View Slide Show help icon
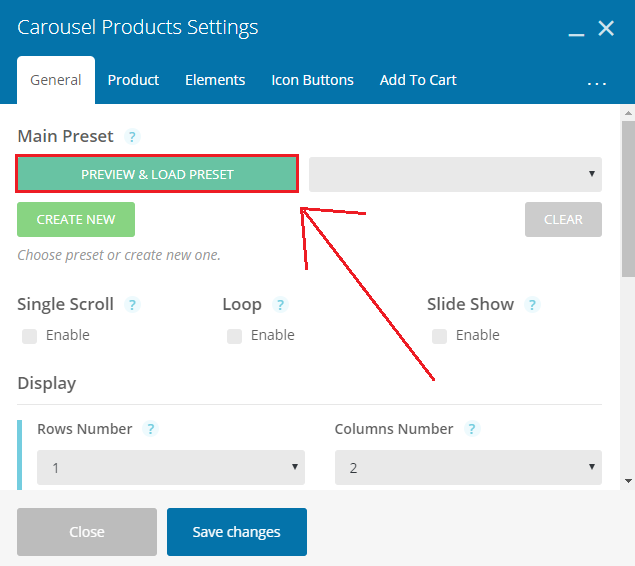Screen dimensions: 635x566 (532, 304)
